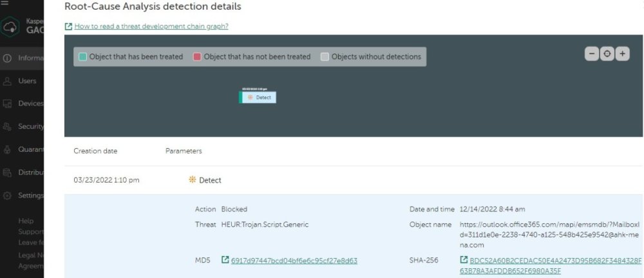Zoom in the threat chain graph
This screenshot has height=278, width=644.
tap(622, 54)
